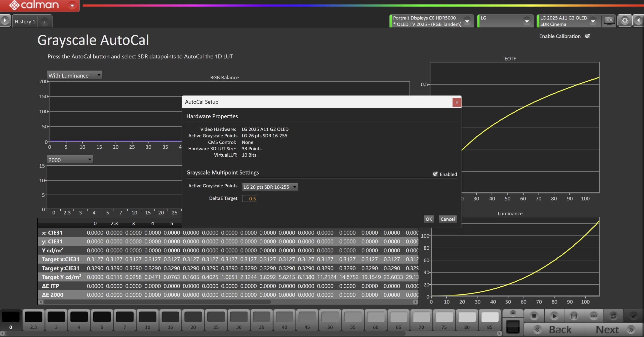The image size is (644, 337).
Task: Click the checkmark icon in control bar
Action: pos(633,316)
